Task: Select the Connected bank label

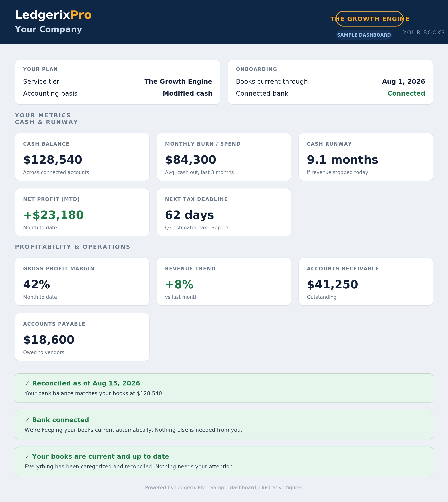Action: click(262, 94)
